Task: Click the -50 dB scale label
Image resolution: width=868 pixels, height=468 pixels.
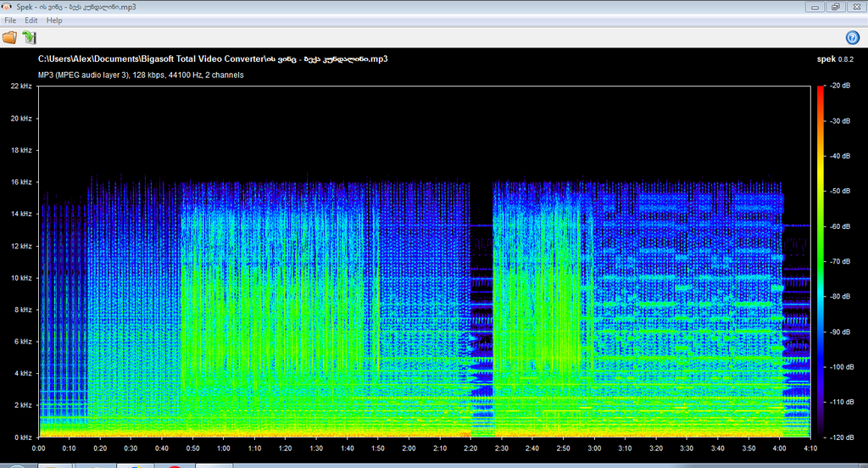Action: [840, 191]
